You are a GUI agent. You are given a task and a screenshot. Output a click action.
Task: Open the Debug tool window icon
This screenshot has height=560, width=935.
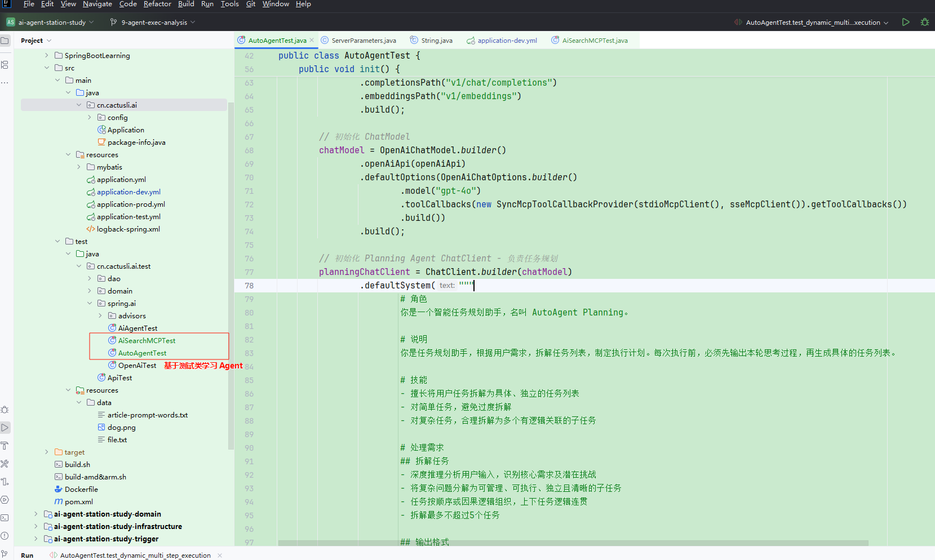(5, 410)
